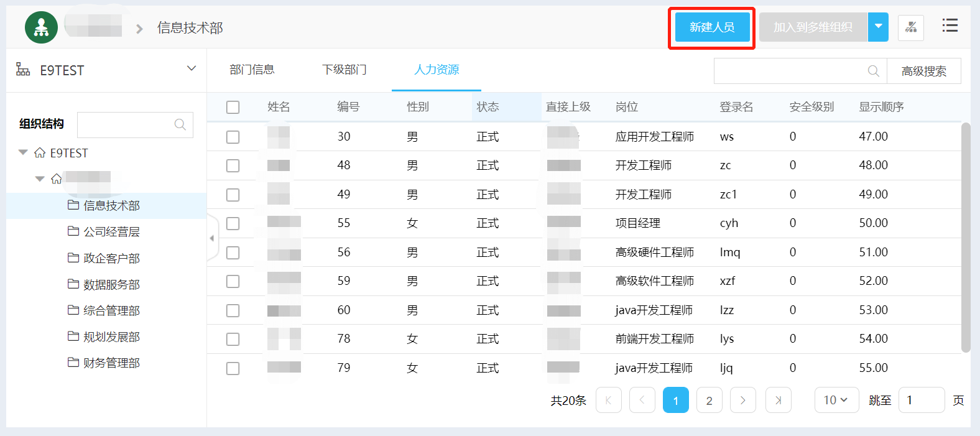Sort by the 状态 column header
The width and height of the screenshot is (980, 436).
488,107
